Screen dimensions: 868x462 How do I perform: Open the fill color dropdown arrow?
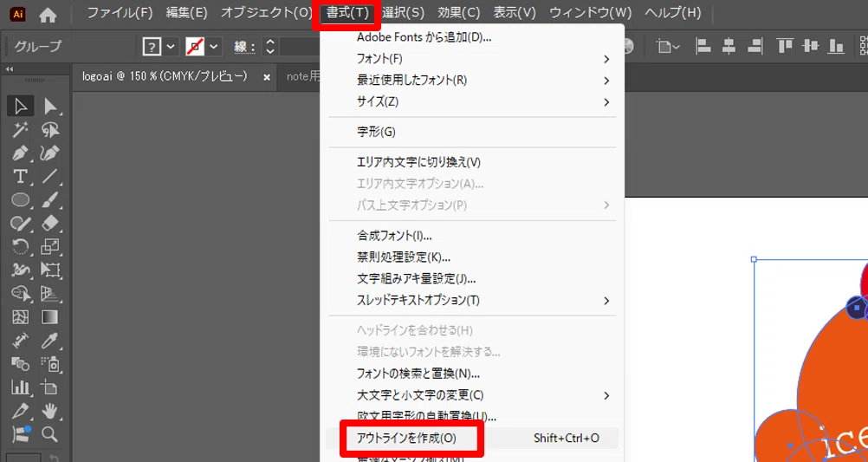point(171,47)
